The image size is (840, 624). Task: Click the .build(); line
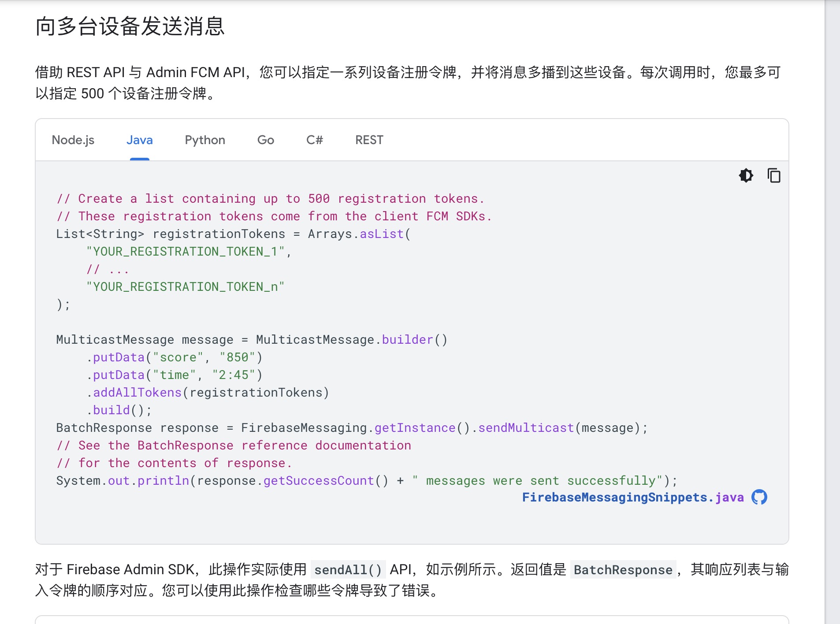pos(119,410)
